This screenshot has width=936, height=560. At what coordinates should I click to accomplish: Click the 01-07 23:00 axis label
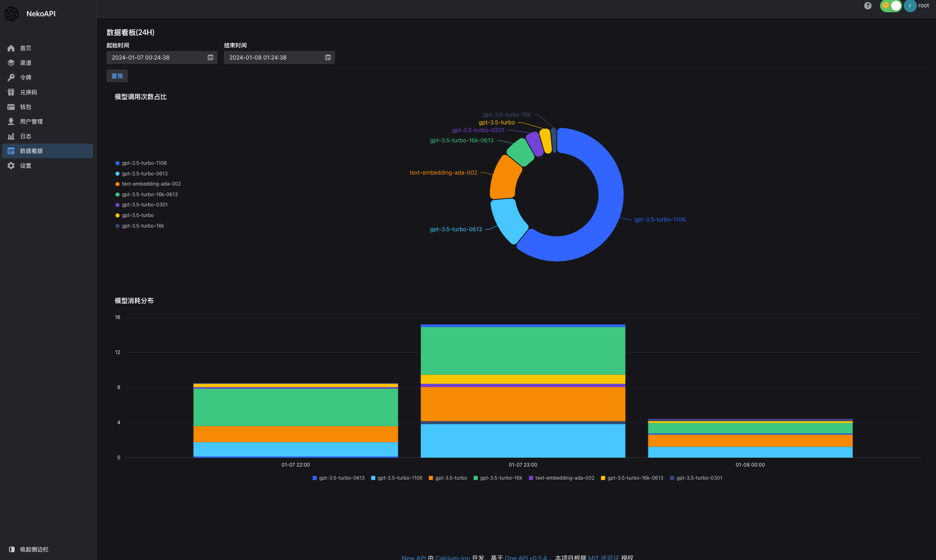pos(523,465)
